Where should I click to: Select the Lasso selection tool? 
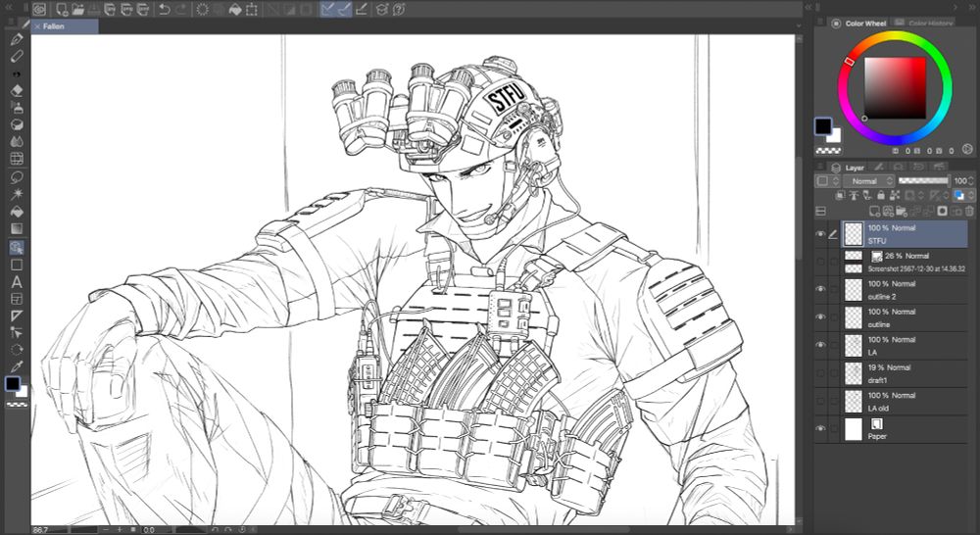click(x=17, y=177)
